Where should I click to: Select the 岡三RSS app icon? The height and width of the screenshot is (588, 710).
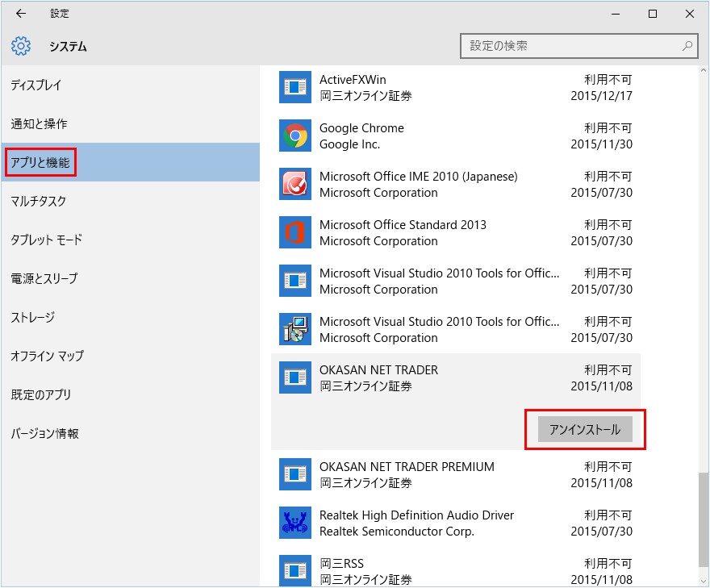point(295,571)
